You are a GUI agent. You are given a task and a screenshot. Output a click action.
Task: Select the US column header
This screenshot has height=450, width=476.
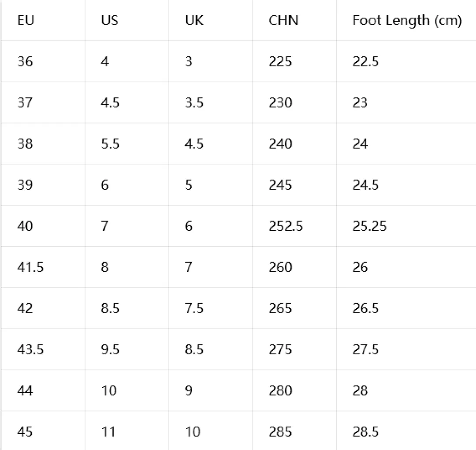click(127, 20)
